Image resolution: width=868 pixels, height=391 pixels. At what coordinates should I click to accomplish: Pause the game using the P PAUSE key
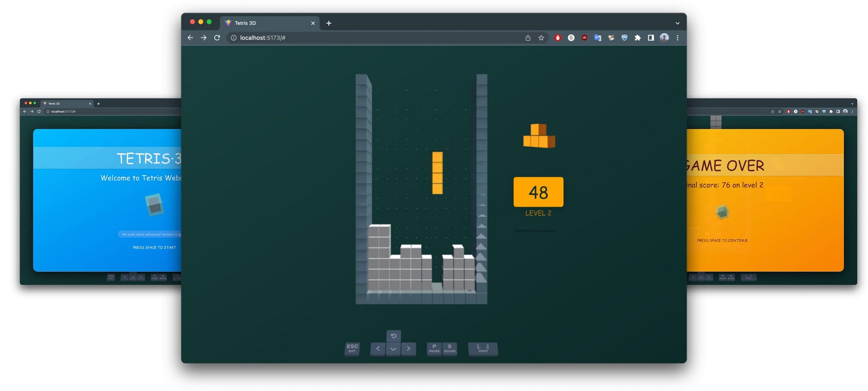pos(434,349)
